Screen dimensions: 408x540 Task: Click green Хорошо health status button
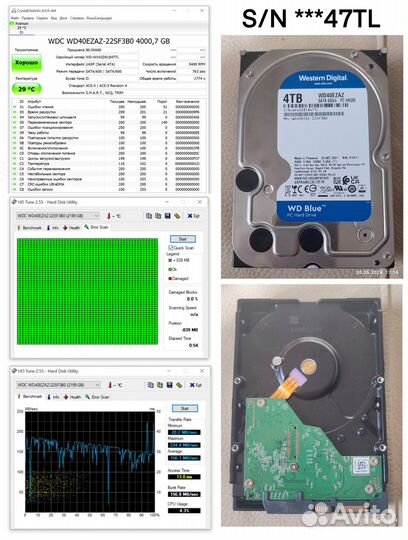(x=27, y=63)
